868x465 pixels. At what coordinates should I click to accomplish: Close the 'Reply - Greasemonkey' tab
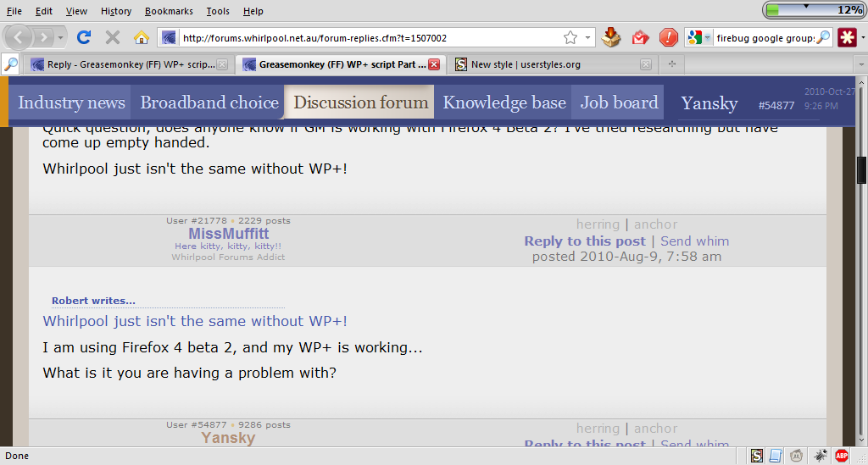point(222,64)
